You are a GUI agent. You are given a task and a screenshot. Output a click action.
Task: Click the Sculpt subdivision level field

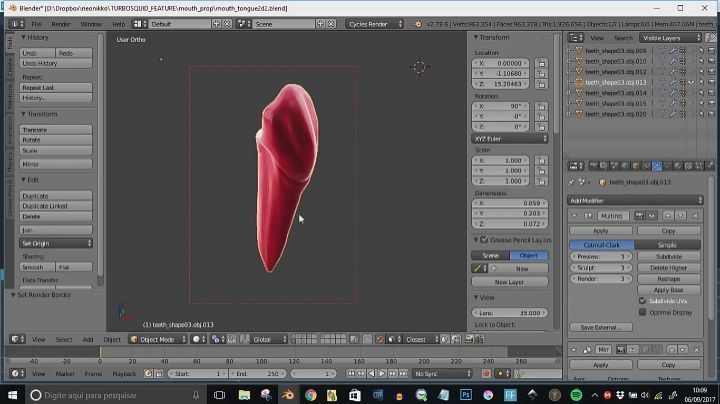pos(601,267)
